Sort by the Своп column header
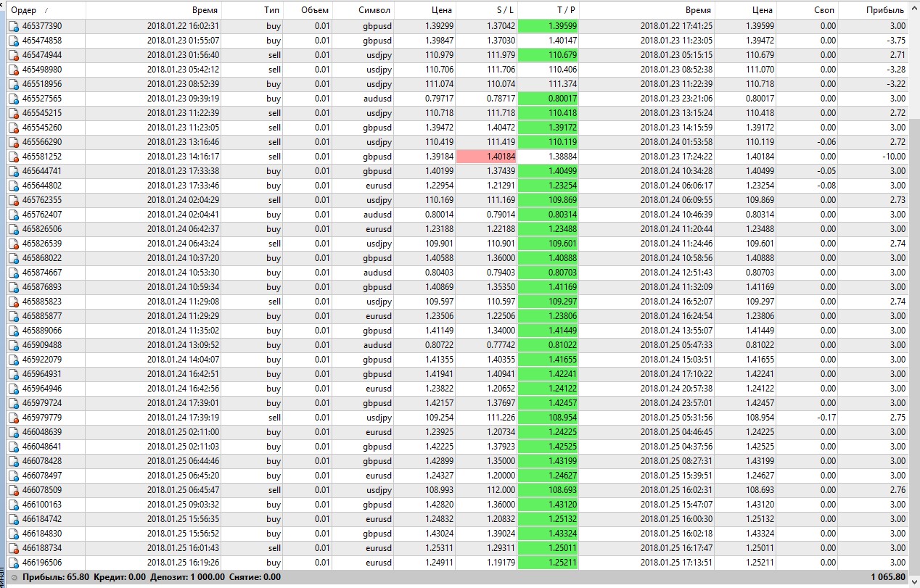 [x=806, y=10]
